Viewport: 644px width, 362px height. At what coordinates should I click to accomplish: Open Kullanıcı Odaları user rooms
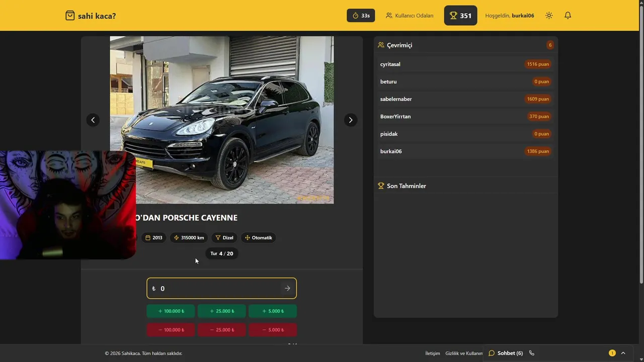[x=410, y=16]
